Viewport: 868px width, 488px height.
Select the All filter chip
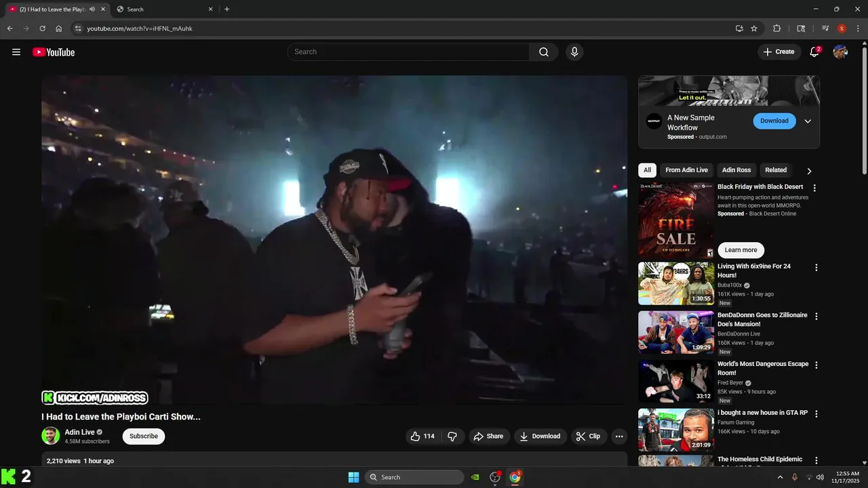(648, 170)
